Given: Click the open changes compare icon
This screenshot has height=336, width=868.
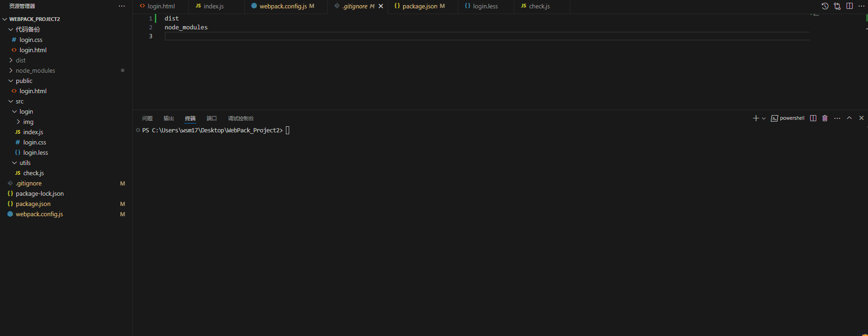Looking at the screenshot, I should (837, 6).
